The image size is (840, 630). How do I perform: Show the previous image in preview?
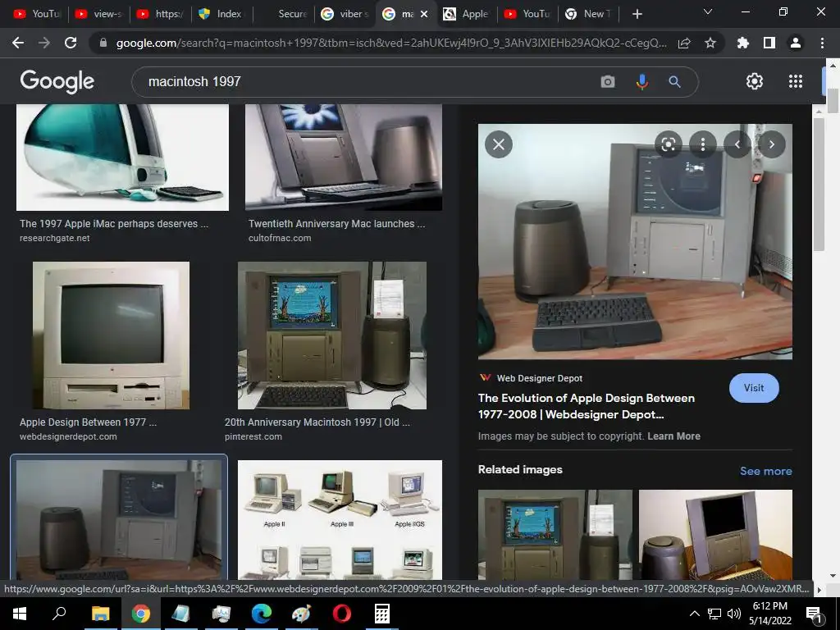coord(737,144)
